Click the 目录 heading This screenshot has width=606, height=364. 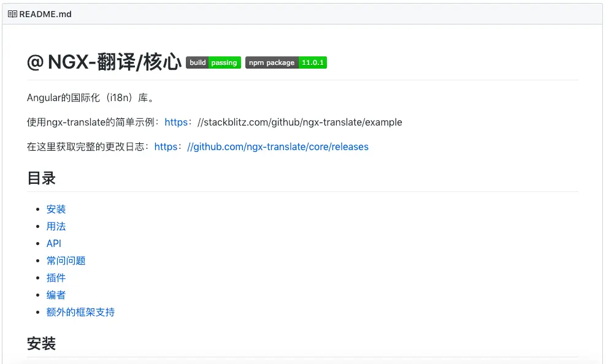41,178
